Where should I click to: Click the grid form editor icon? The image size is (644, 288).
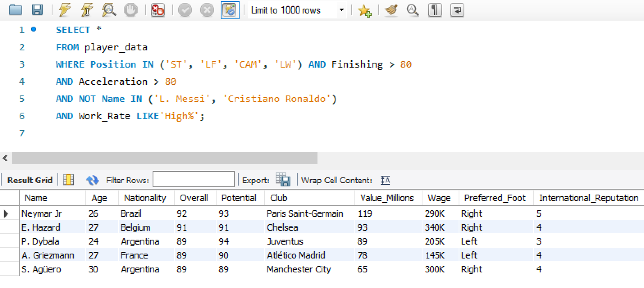coord(69,180)
